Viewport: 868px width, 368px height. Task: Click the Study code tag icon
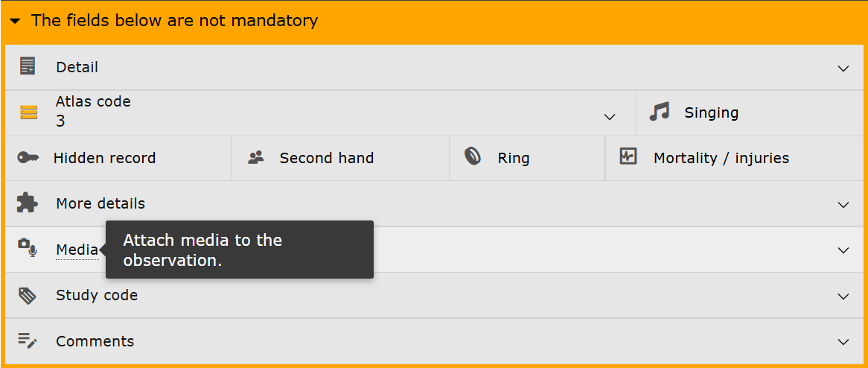click(28, 295)
